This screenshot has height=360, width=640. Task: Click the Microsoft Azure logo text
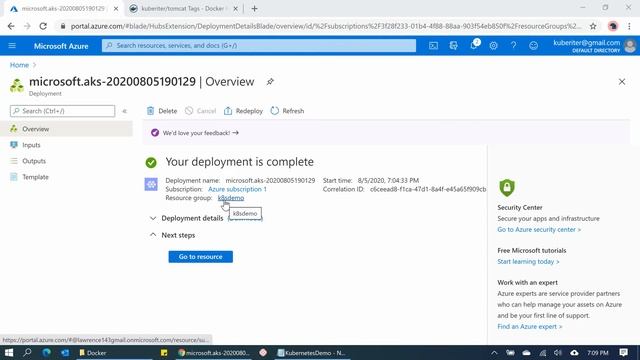[61, 46]
